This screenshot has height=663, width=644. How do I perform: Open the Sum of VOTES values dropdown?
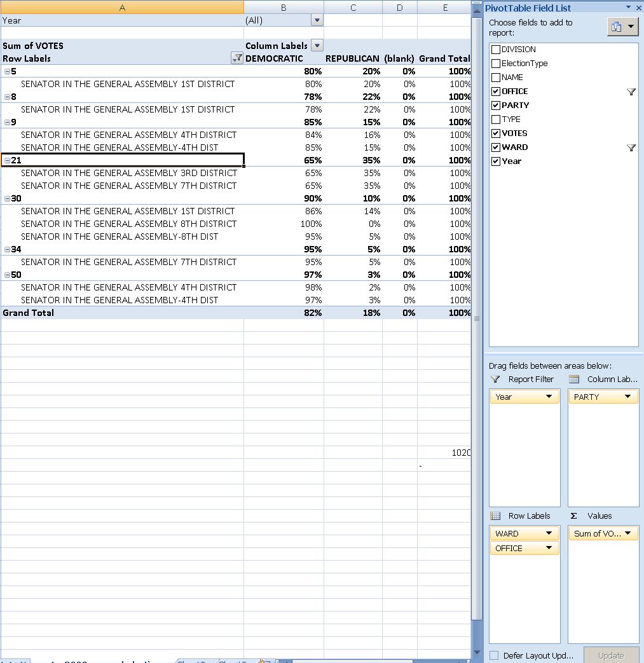[627, 533]
